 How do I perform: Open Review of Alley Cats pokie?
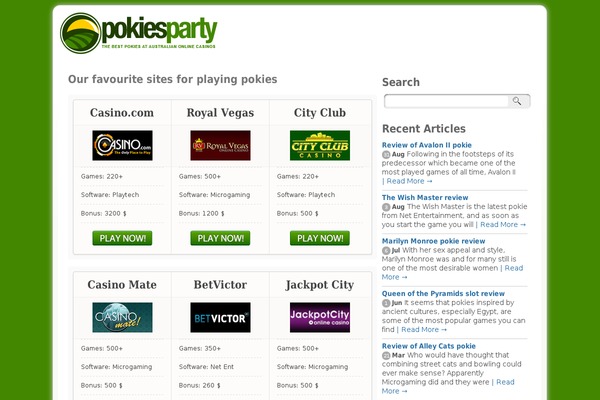click(x=429, y=346)
